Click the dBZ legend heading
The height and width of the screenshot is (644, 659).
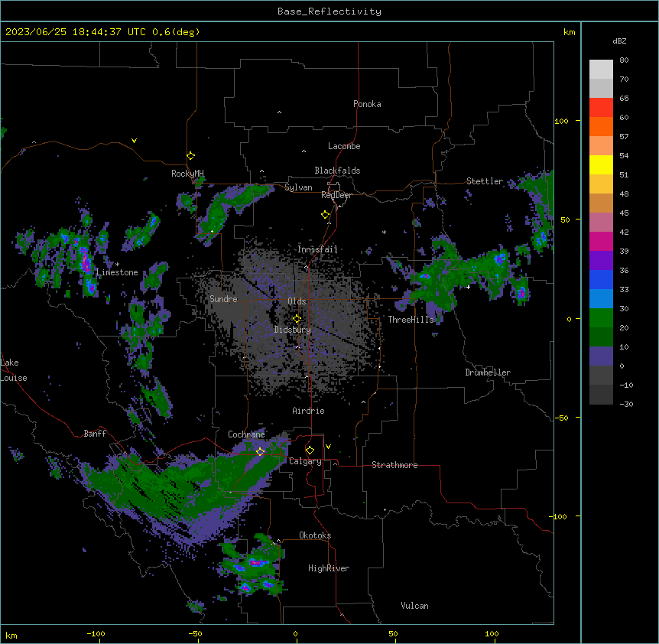[x=619, y=41]
